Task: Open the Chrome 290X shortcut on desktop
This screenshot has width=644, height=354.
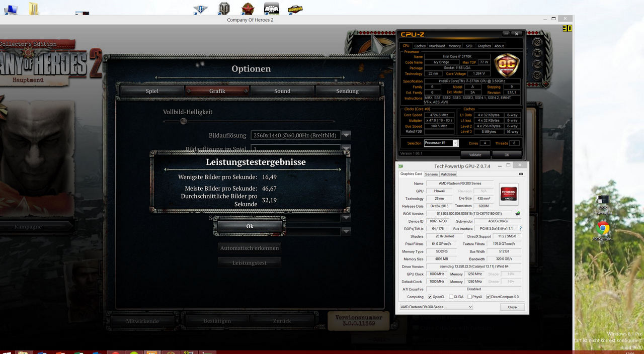Action: click(603, 231)
